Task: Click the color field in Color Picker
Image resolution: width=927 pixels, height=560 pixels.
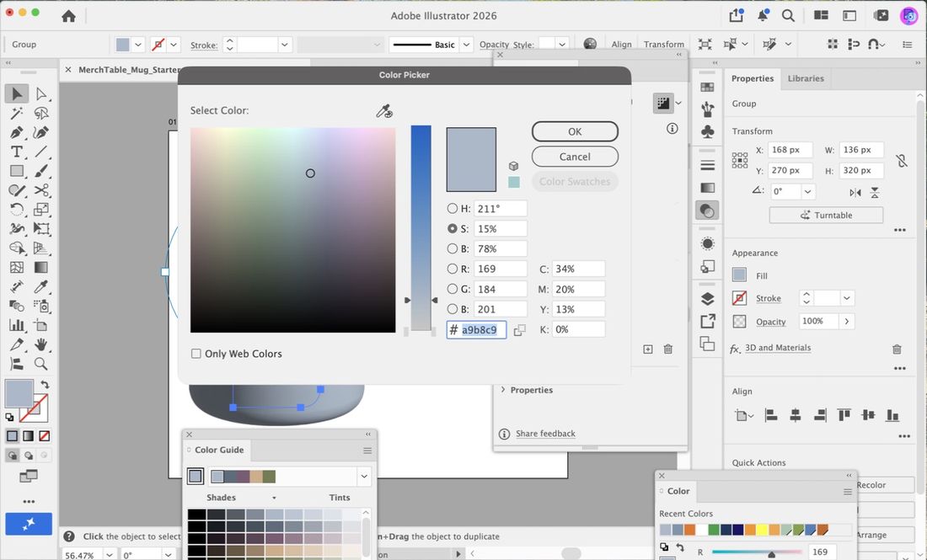Action: [x=292, y=230]
